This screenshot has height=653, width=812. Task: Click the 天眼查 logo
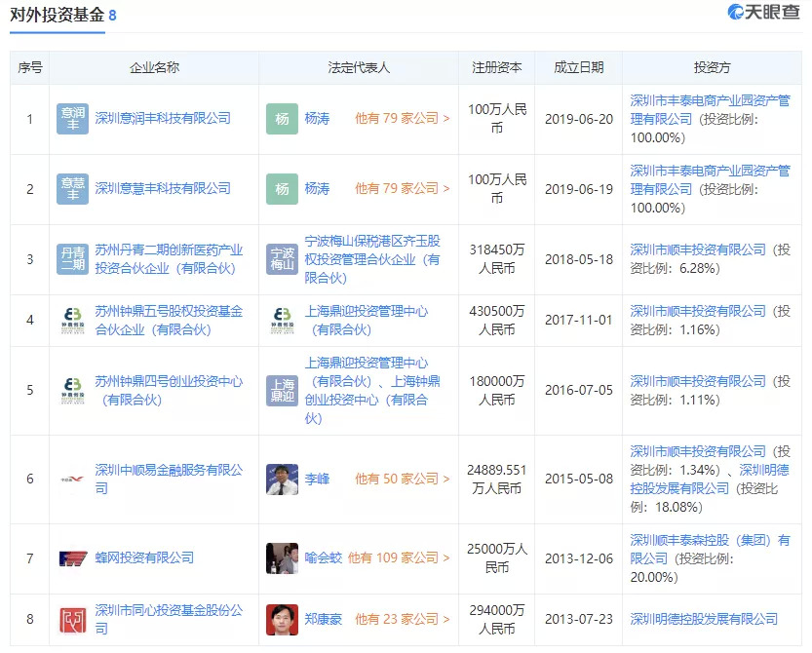(763, 12)
